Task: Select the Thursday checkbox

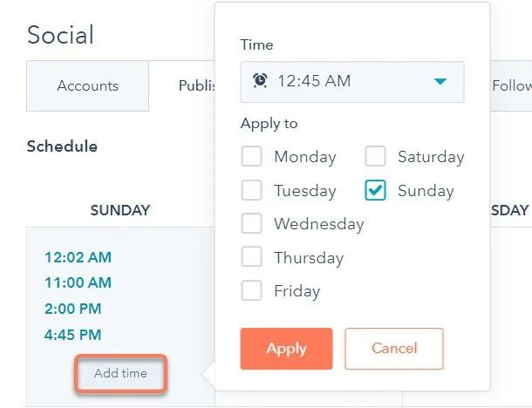Action: tap(251, 256)
